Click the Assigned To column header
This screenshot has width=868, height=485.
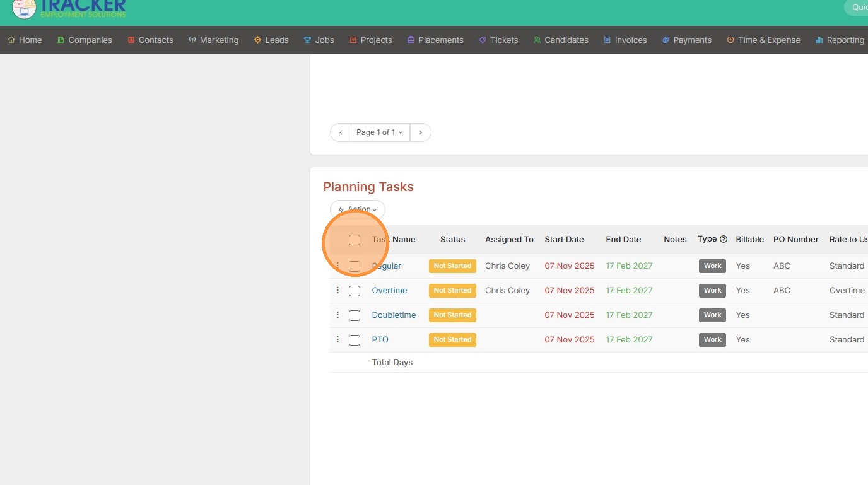[509, 239]
